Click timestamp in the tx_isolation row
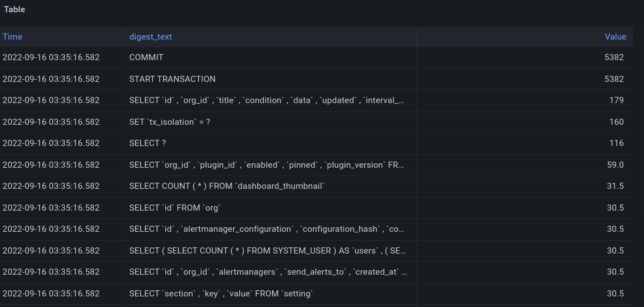Screen dimensions: 644x307 pyautogui.click(x=51, y=122)
